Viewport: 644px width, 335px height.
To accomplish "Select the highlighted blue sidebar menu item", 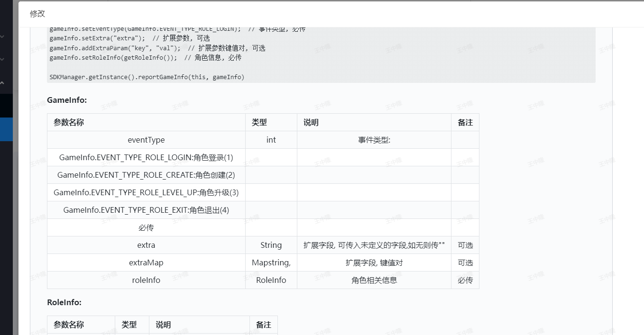I will click(x=6, y=129).
